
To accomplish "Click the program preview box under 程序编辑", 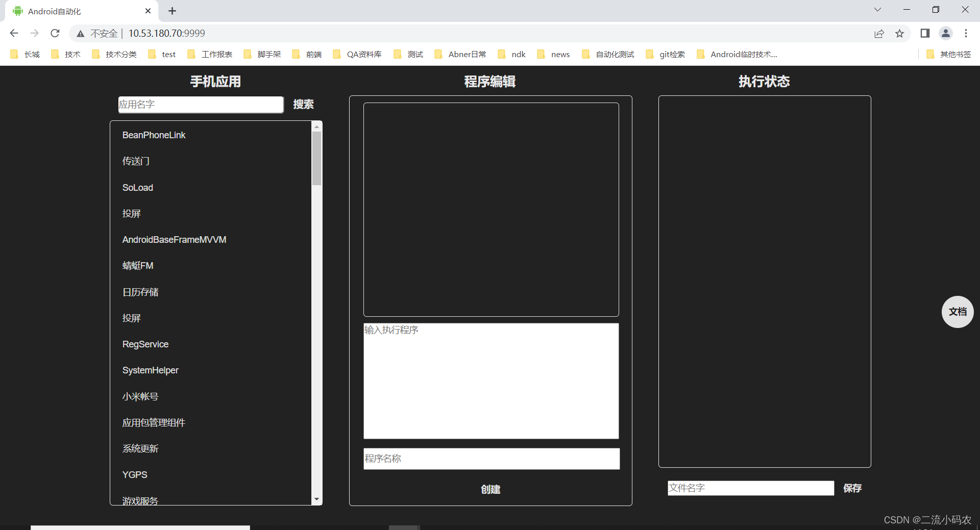I will click(x=491, y=210).
